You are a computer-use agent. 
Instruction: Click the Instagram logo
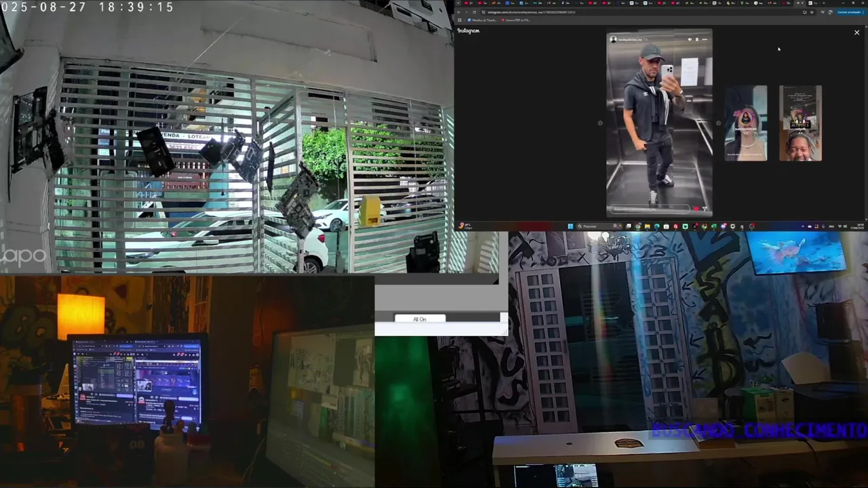[469, 30]
